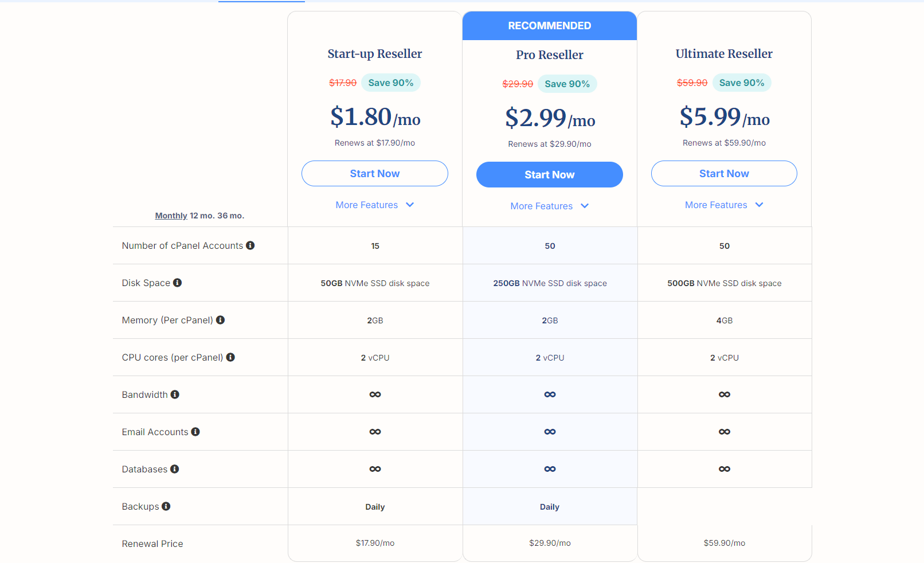Click info icon next to Number of cPanel Accounts
924x563 pixels.
pyautogui.click(x=250, y=245)
